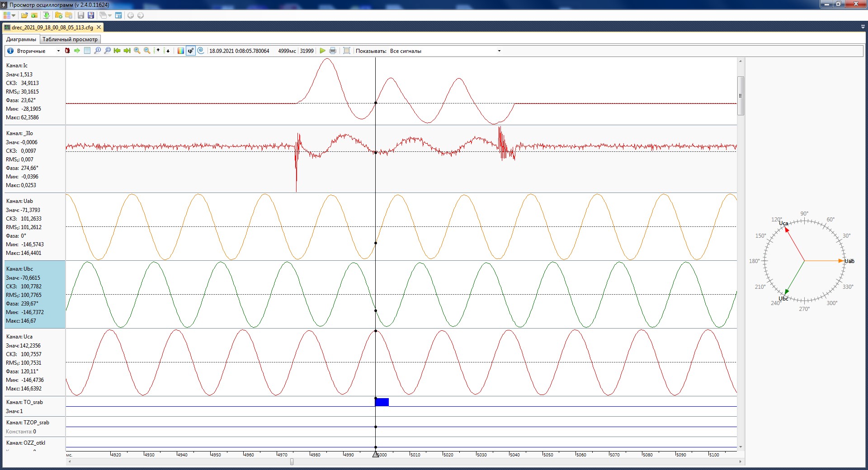
Task: Open the Вторичные values dropdown
Action: [x=58, y=51]
